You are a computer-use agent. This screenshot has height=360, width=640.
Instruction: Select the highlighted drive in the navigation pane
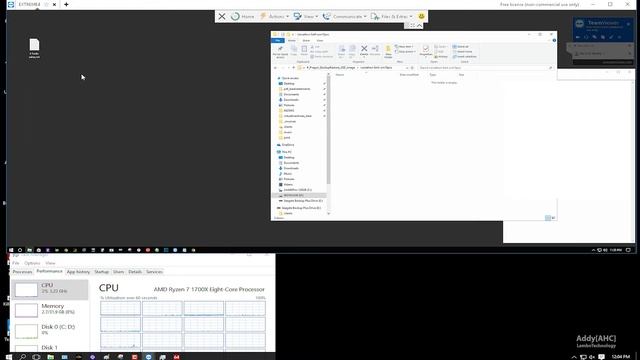(299, 195)
